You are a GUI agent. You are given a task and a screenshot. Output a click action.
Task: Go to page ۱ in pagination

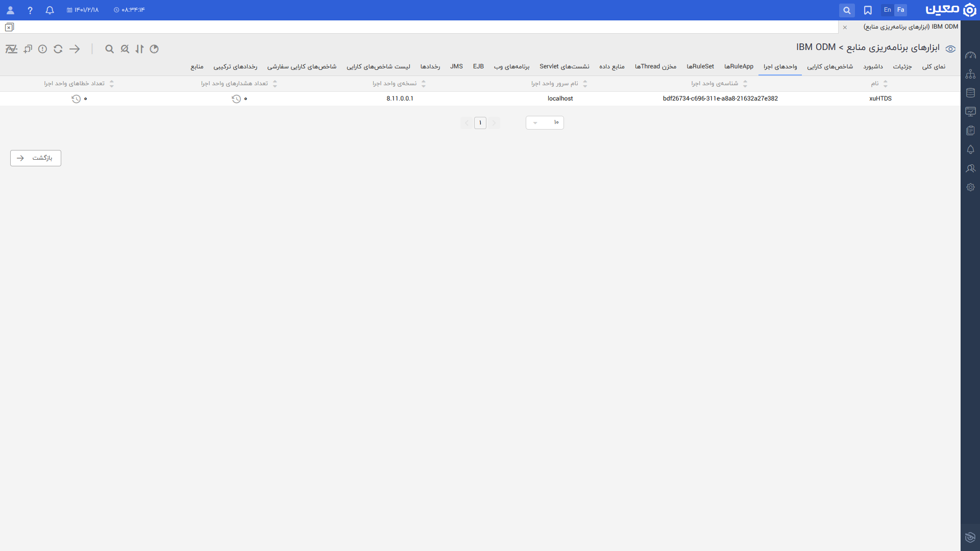[480, 123]
